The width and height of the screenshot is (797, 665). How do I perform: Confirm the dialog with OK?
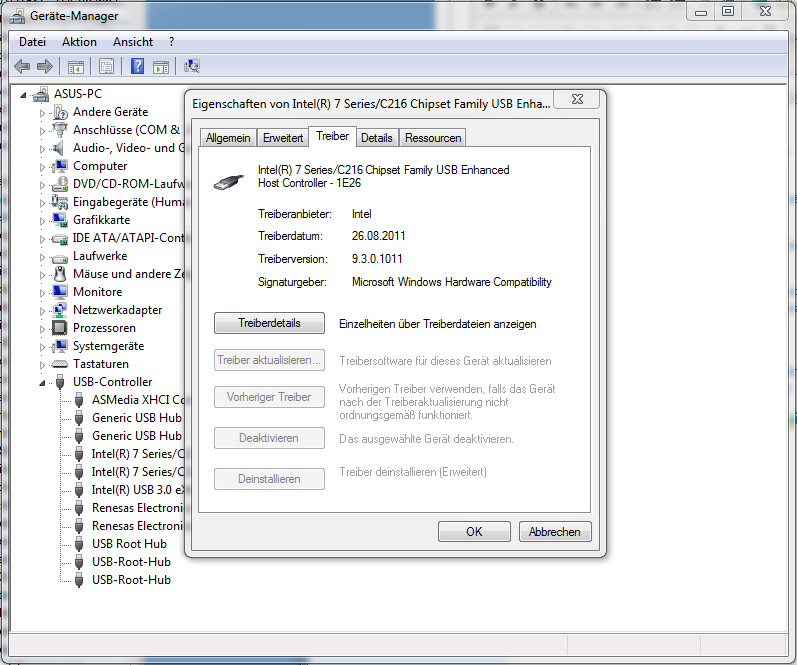(474, 531)
